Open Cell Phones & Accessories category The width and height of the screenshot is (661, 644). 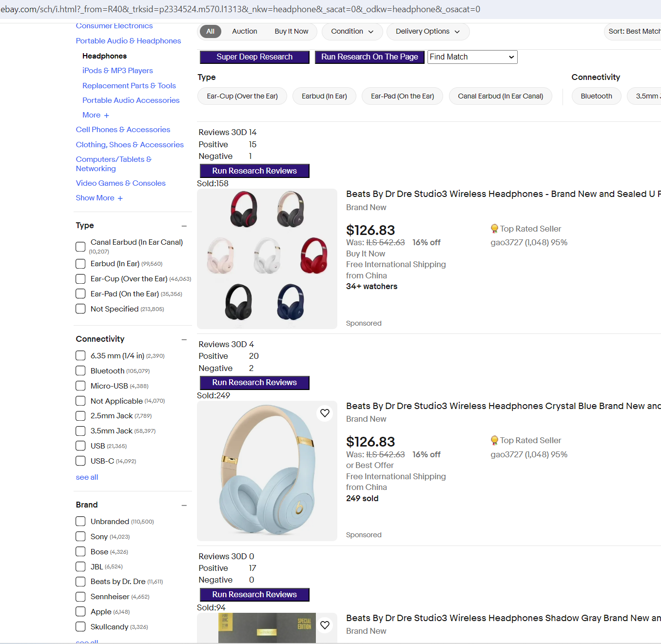point(123,130)
